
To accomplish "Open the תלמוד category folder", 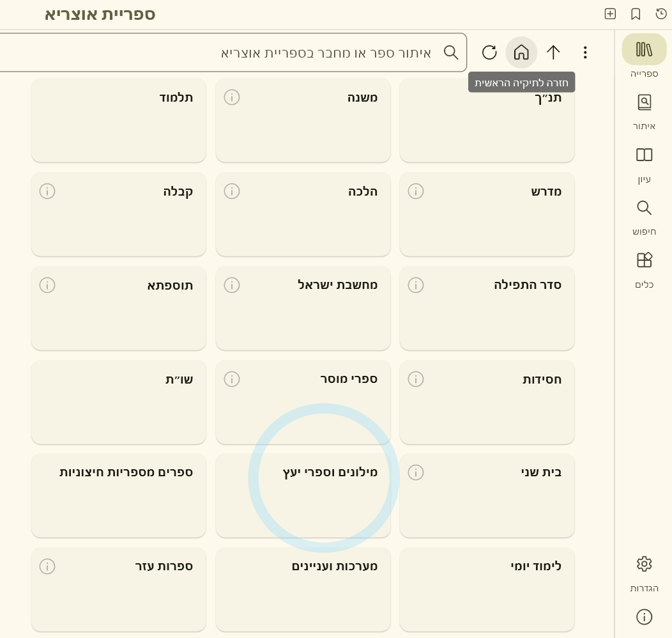I will point(119,120).
